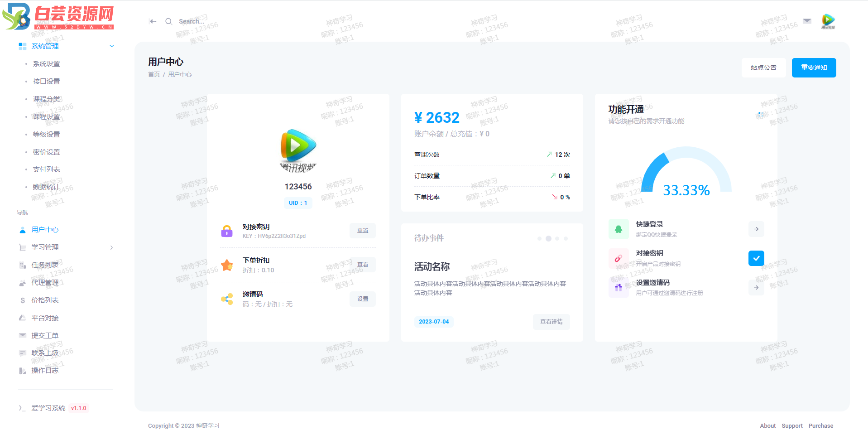The height and width of the screenshot is (435, 868).
Task: Click the 邀请码 share icon
Action: (x=227, y=299)
